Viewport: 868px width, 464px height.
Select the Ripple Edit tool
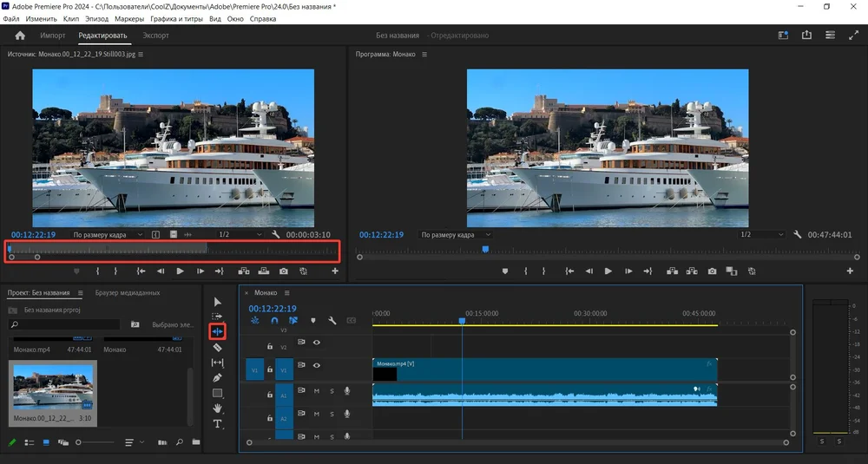[x=217, y=331]
